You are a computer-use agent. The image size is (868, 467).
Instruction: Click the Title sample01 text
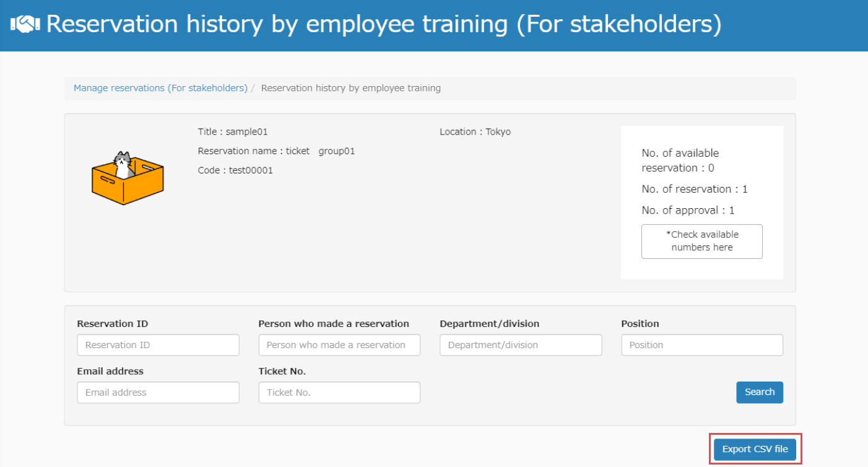coord(233,132)
